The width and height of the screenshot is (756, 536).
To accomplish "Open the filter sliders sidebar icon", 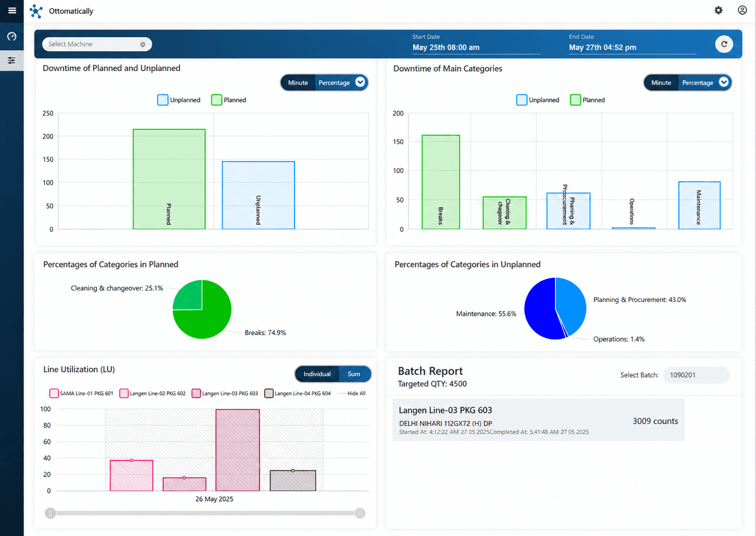I will coord(12,60).
